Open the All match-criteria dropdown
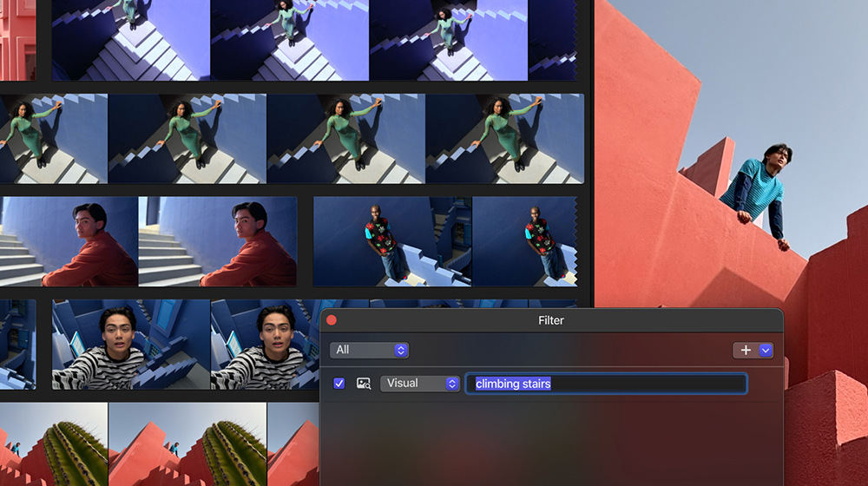The image size is (868, 486). 369,350
